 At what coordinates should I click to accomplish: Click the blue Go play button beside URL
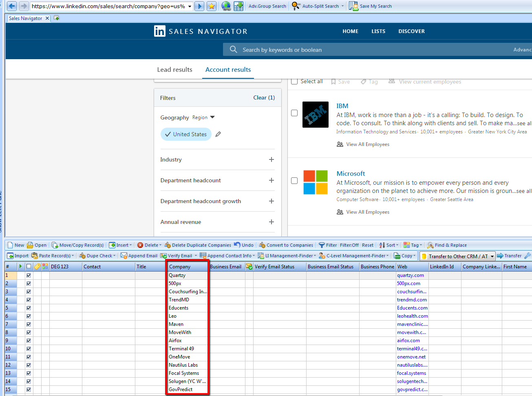(x=199, y=6)
